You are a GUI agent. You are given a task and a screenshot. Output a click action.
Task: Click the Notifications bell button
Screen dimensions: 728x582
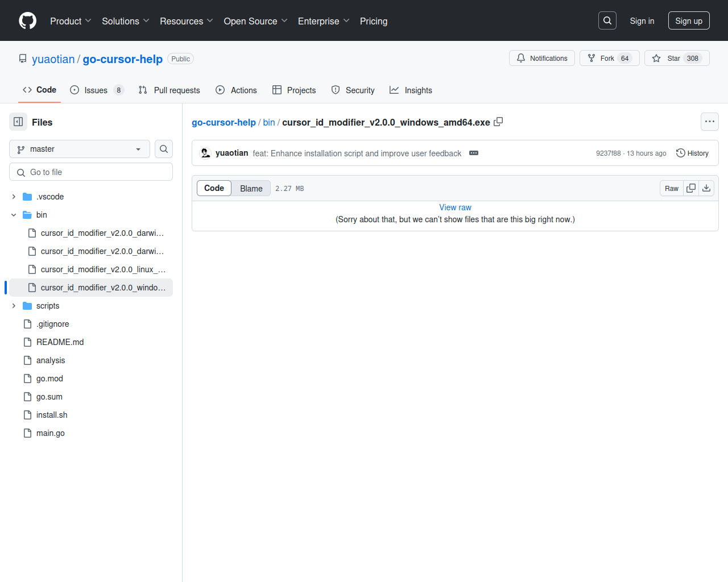click(542, 58)
